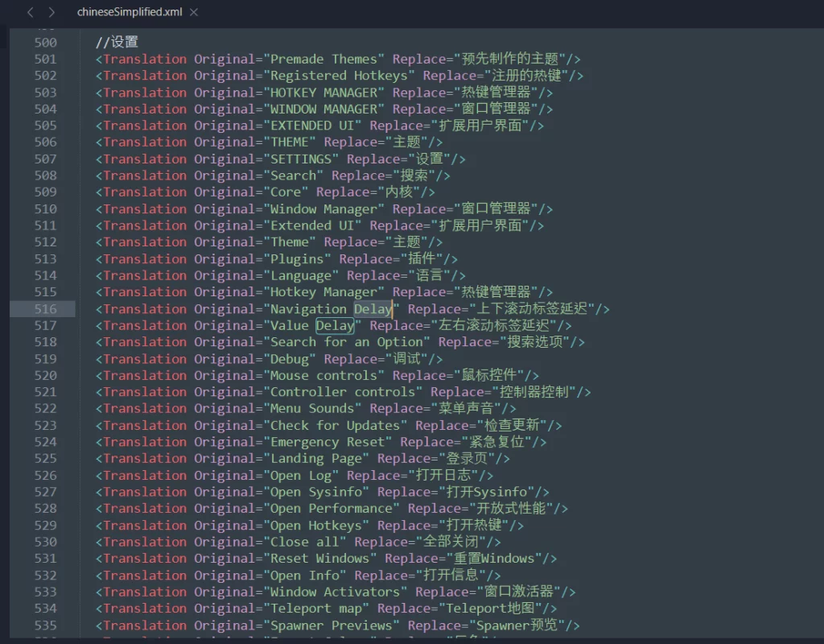Screen dimensions: 824x644
Task: Click "Theme" on line 512
Action: click(x=290, y=242)
